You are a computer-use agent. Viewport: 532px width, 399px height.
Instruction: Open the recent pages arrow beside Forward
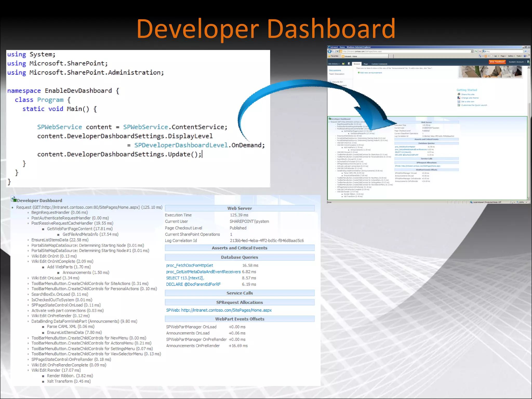click(337, 51)
